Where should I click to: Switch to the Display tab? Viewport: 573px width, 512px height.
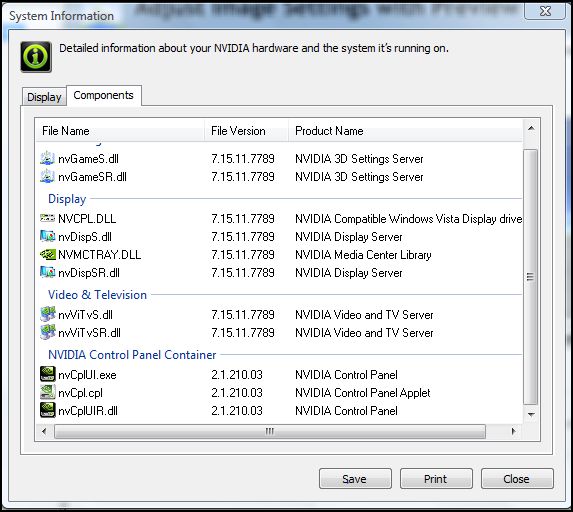click(44, 97)
